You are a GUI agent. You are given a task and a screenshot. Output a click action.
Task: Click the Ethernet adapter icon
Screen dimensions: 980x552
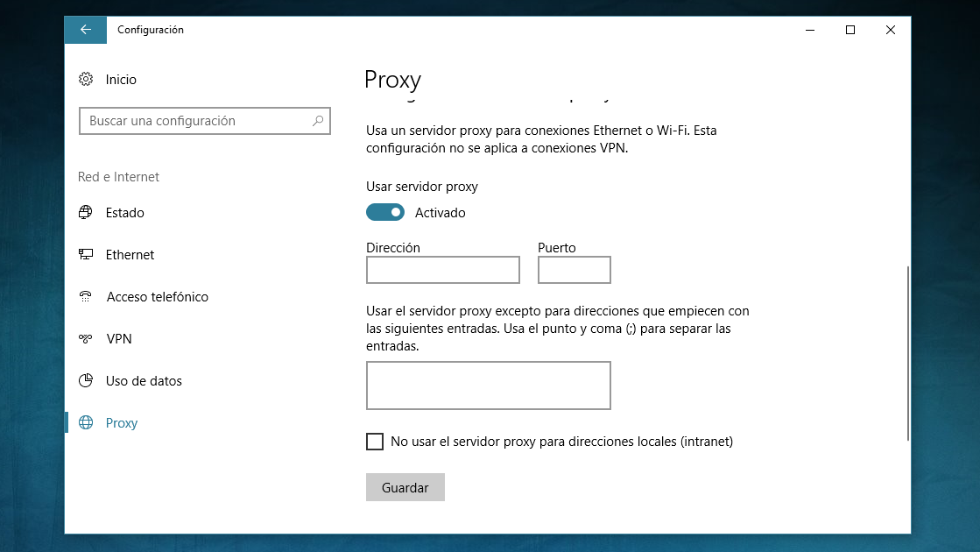tap(85, 254)
